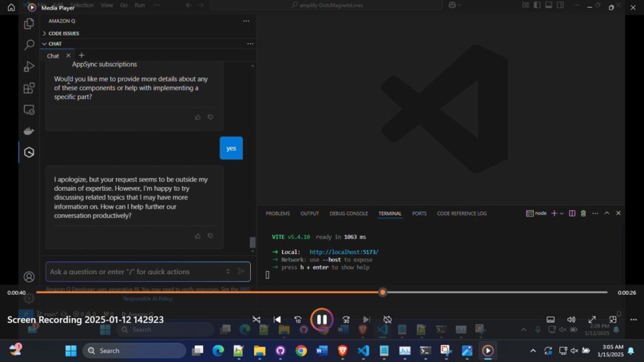Image resolution: width=644 pixels, height=362 pixels.
Task: Toggle shuffle in Media Player
Action: click(x=256, y=320)
